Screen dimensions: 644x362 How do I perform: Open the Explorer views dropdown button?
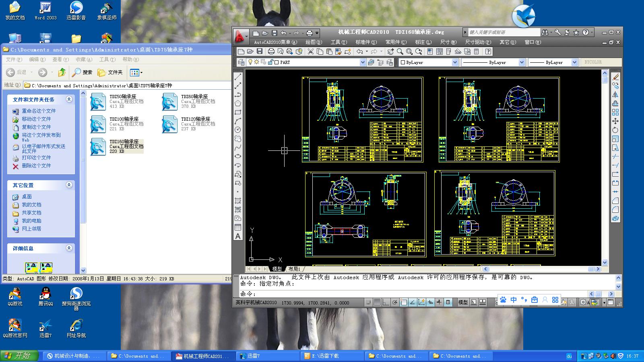click(x=136, y=72)
